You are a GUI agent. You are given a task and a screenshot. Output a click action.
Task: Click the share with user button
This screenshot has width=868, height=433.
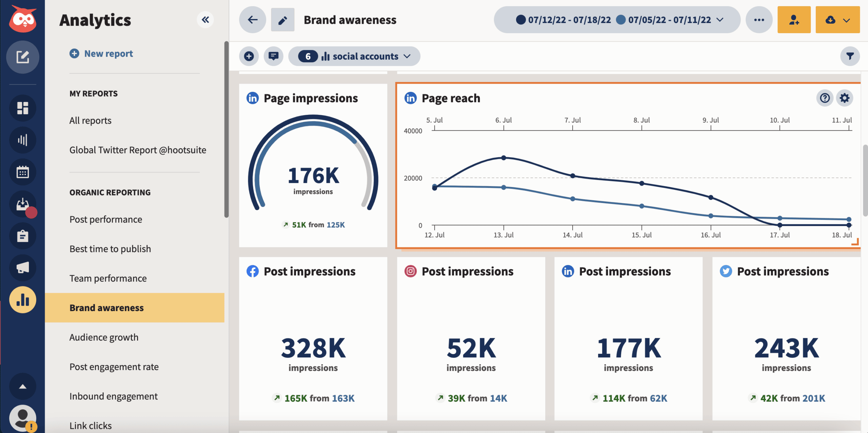point(794,20)
